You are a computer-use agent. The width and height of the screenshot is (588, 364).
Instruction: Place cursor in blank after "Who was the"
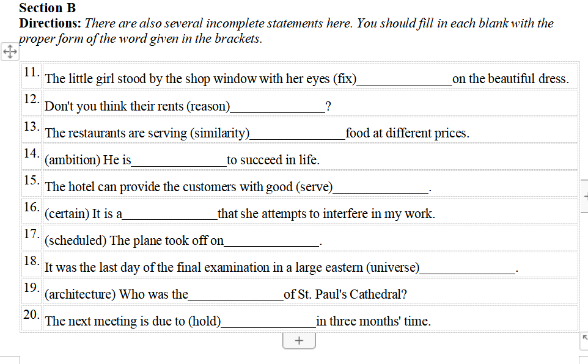click(x=236, y=295)
